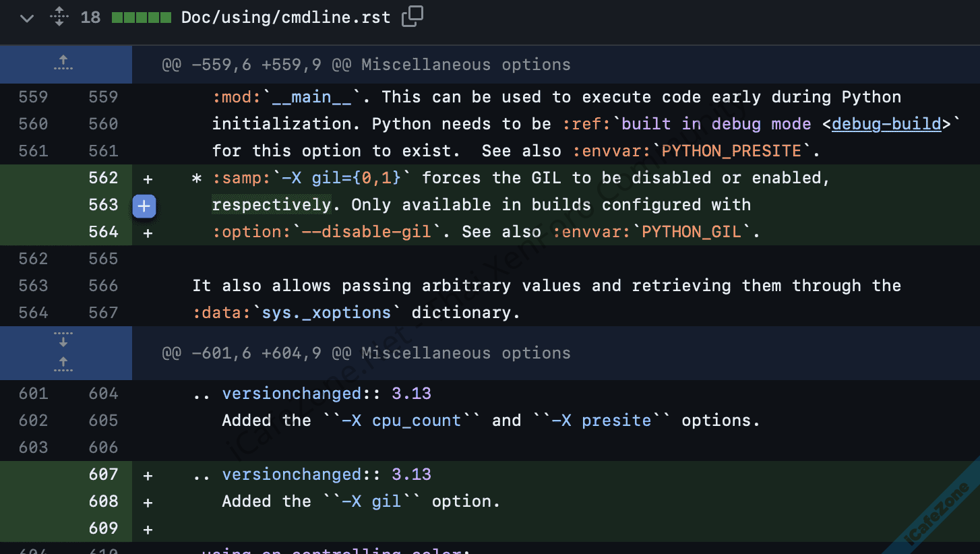Expand up arrow before line 601 hunk
This screenshot has width=980, height=554.
point(63,365)
